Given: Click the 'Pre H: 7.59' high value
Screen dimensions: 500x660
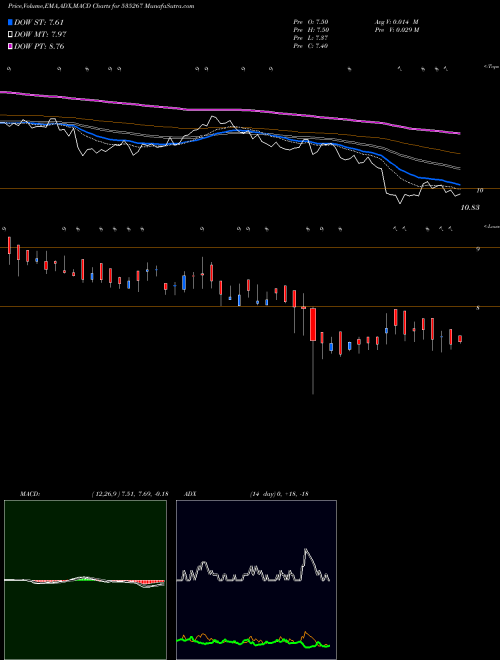Looking at the screenshot, I should (x=311, y=30).
